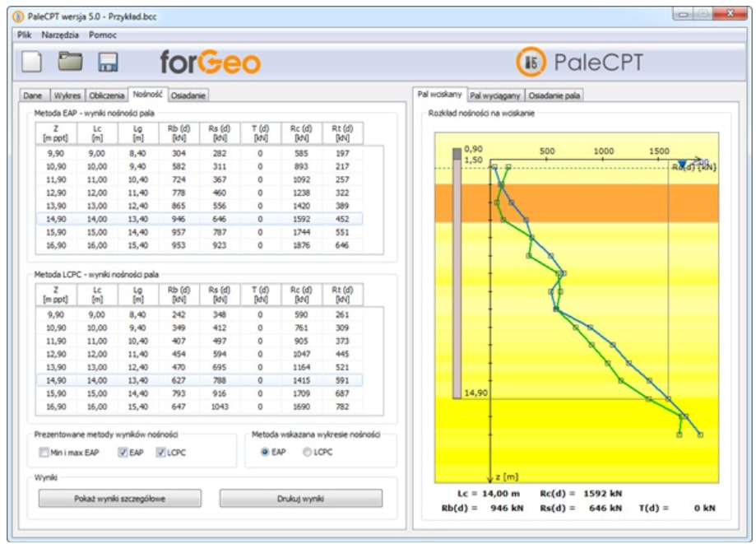Switch to the Osiadanie tab
The height and width of the screenshot is (544, 756).
[x=188, y=95]
